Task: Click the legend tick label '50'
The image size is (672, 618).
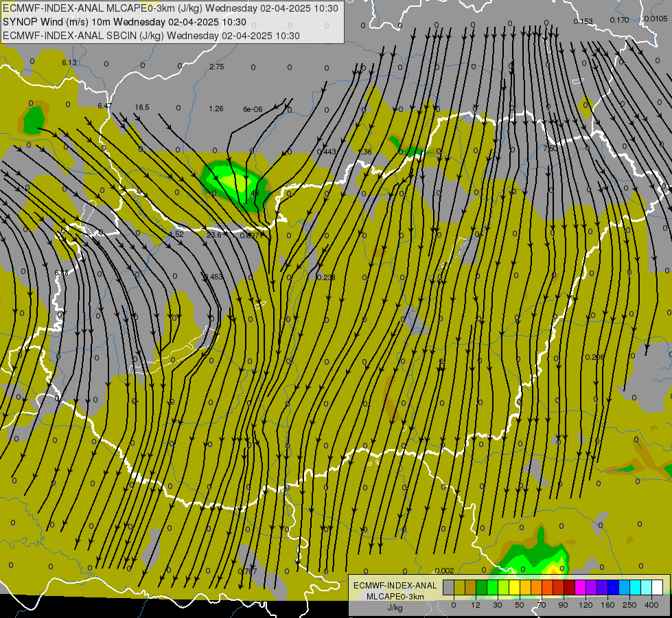Action: [x=520, y=605]
